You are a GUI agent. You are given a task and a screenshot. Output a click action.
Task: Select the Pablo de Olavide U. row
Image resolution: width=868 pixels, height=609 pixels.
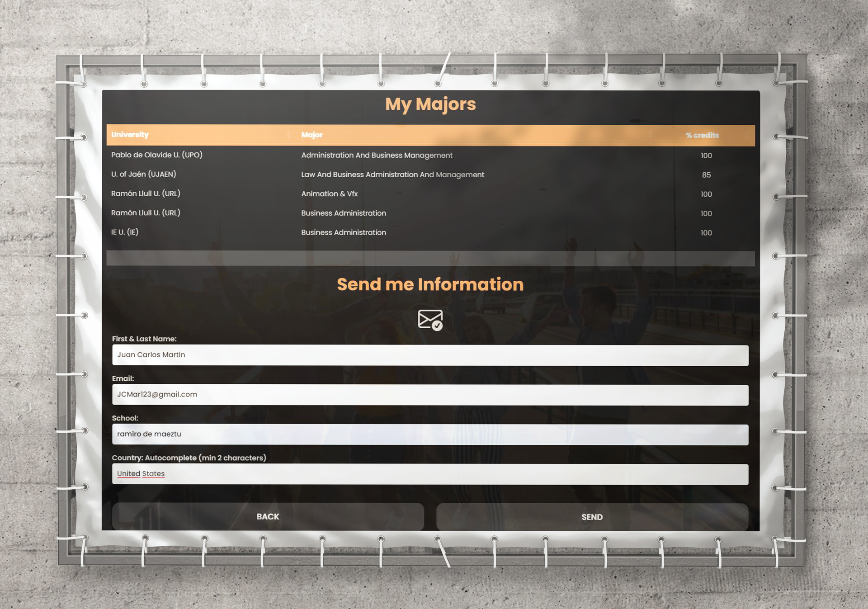(157, 155)
